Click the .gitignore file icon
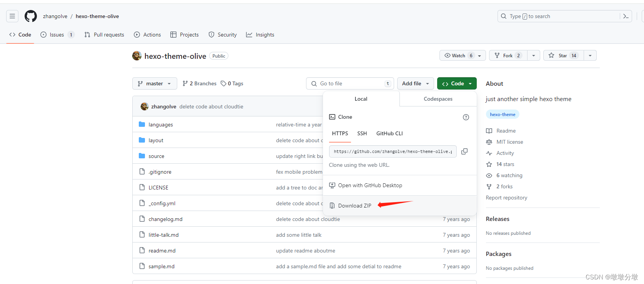 pos(142,171)
